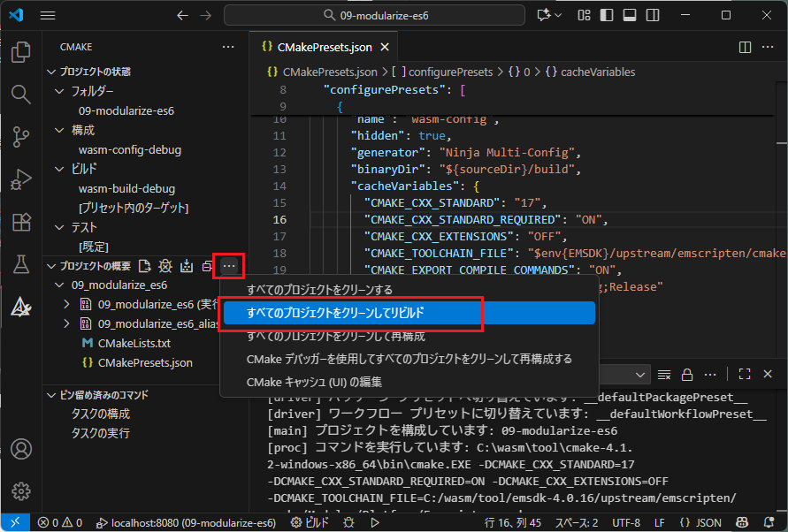Toggle the primary side bar
Screen dimensions: 788x532
coord(607,16)
